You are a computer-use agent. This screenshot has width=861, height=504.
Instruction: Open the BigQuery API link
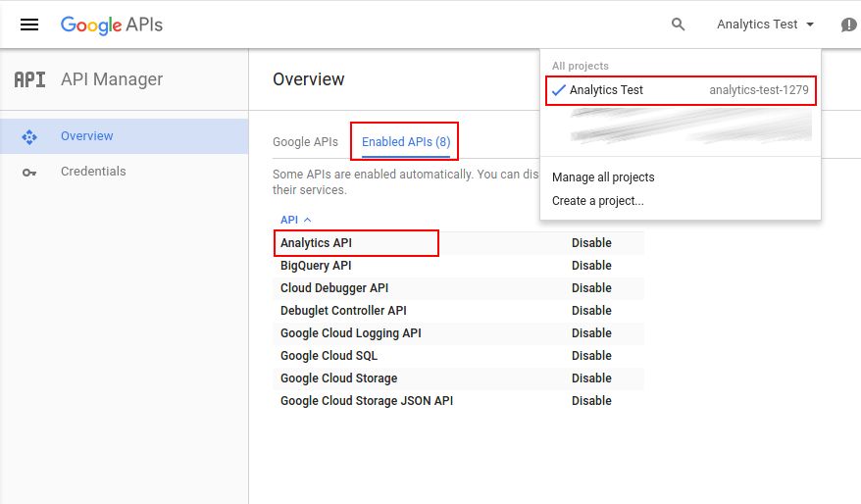click(x=316, y=265)
